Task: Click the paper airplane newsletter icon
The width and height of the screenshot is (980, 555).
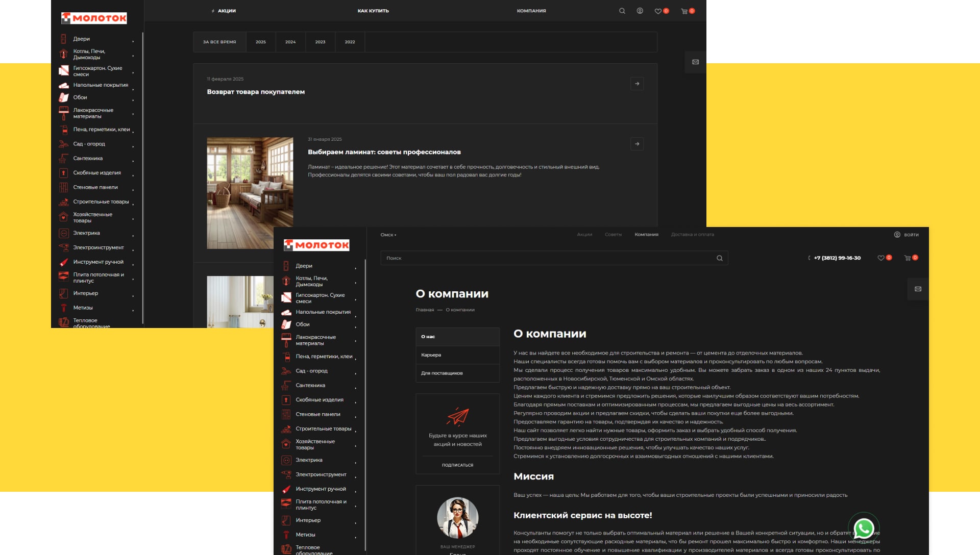Action: tap(457, 416)
